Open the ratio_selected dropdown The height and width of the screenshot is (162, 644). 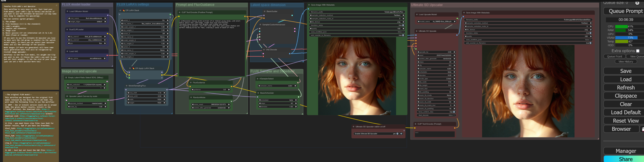tap(86, 85)
